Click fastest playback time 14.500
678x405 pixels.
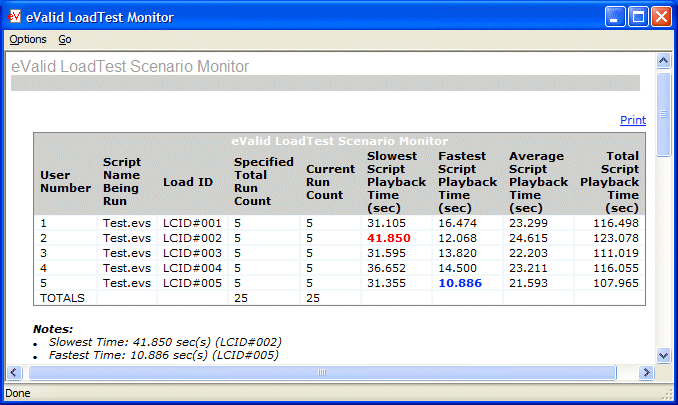[x=457, y=268]
